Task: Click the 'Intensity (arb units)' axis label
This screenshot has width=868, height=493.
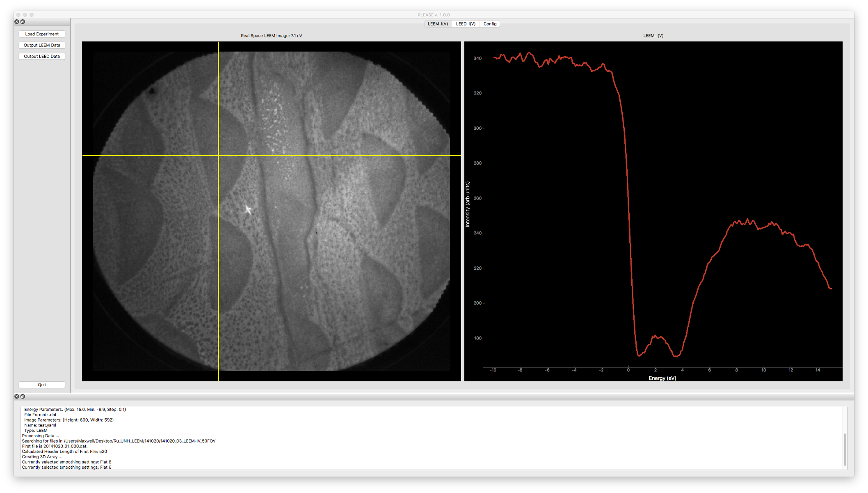Action: click(x=468, y=204)
